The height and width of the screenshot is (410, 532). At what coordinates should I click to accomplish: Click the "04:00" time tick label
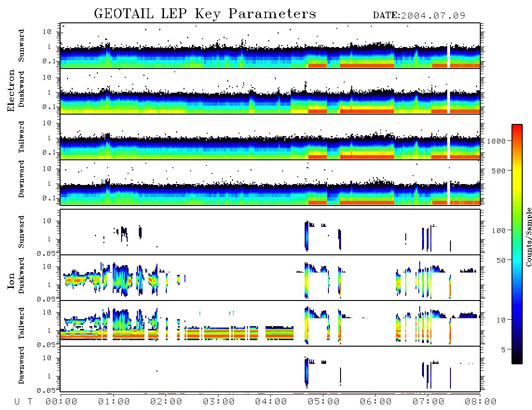pyautogui.click(x=271, y=402)
